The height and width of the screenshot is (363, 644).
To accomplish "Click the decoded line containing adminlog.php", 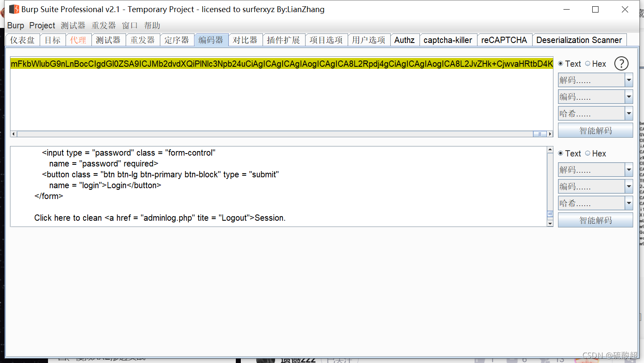I will [160, 218].
